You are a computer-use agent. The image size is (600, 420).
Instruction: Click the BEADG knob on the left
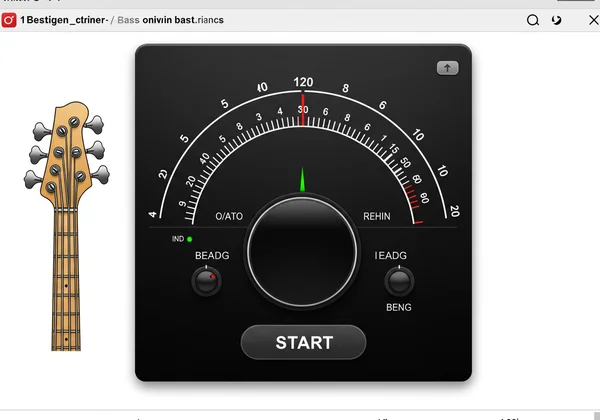pyautogui.click(x=206, y=281)
